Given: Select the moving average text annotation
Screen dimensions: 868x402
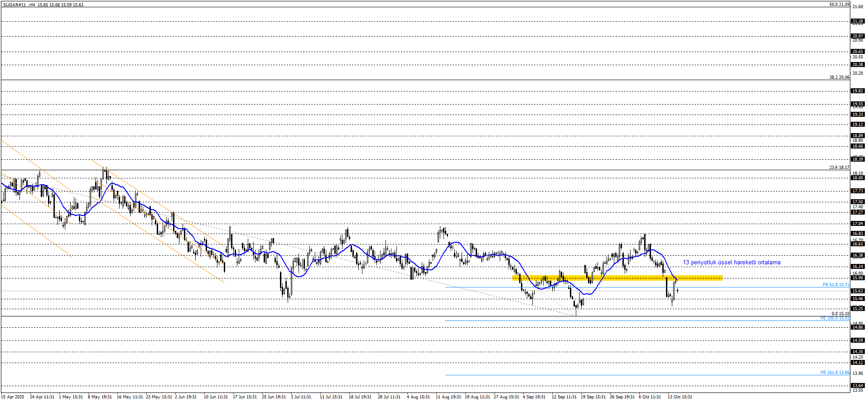Looking at the screenshot, I should point(731,263).
